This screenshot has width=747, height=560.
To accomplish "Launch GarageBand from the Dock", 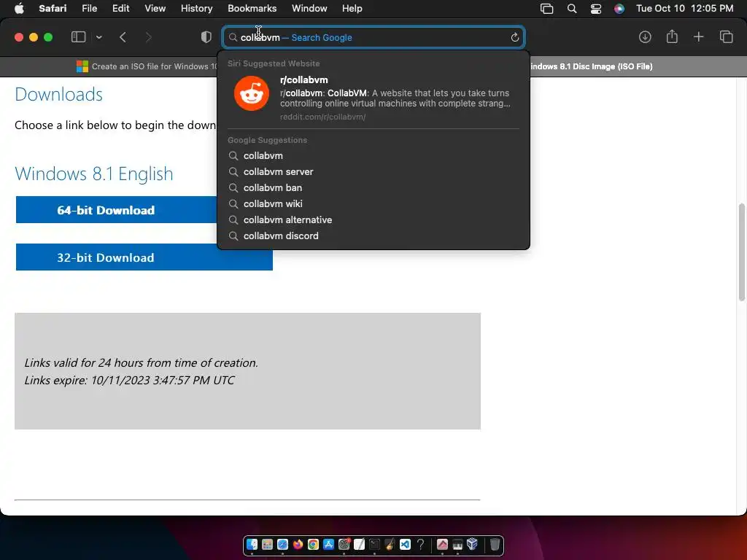I will pyautogui.click(x=390, y=544).
